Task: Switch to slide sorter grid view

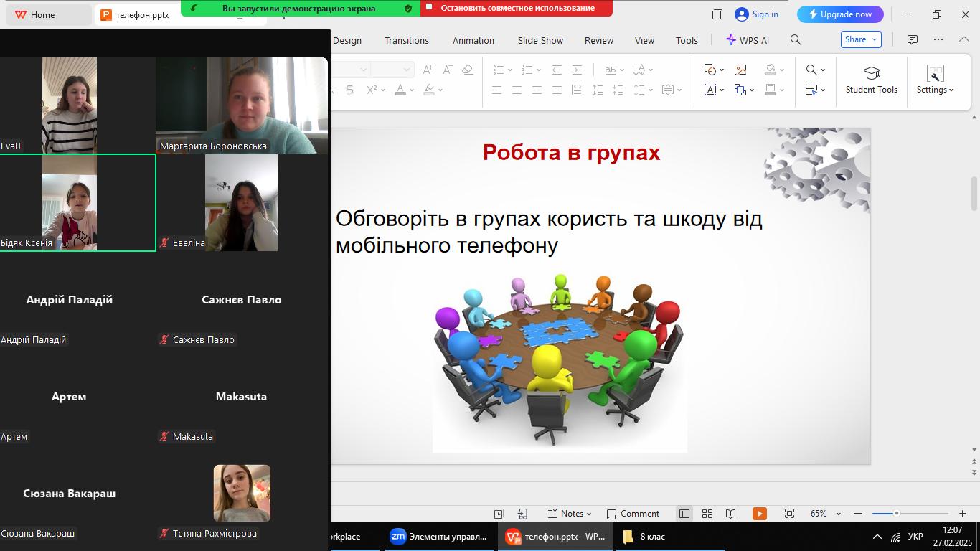Action: coord(707,514)
